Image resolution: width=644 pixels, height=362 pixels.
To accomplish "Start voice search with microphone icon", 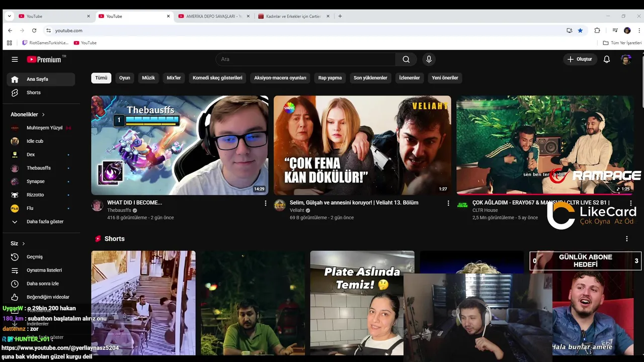I will coord(429,59).
